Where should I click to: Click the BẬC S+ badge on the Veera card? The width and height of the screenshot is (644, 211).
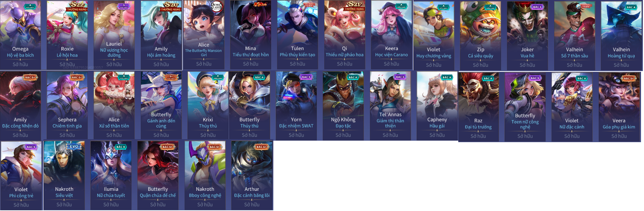tap(629, 79)
